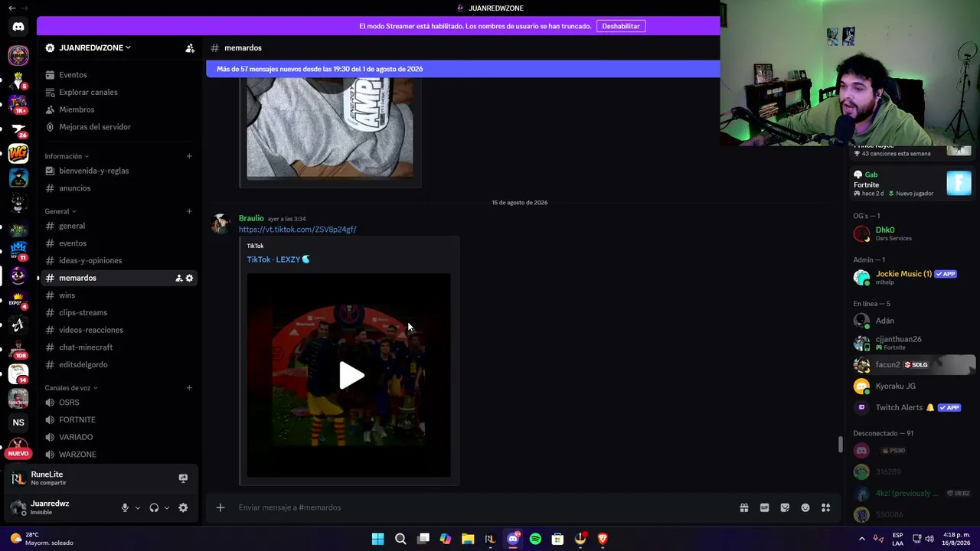Open memardos channel settings gear
The height and width of the screenshot is (551, 980).
pyautogui.click(x=190, y=279)
